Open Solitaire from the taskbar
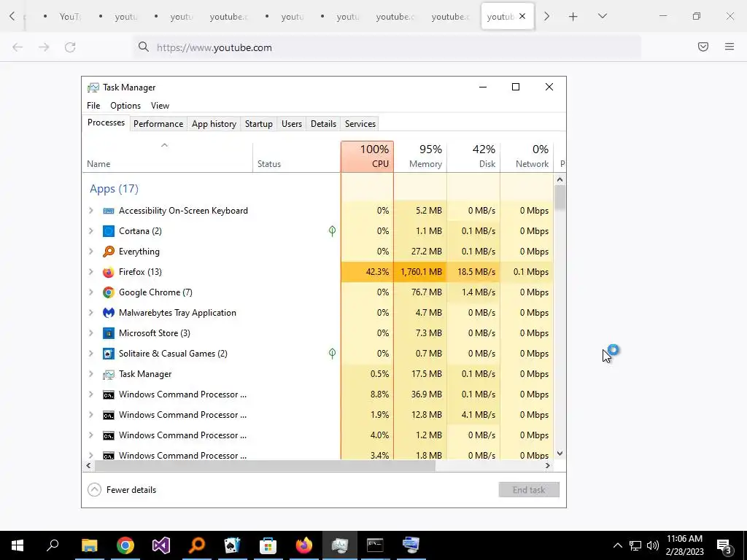This screenshot has height=560, width=747. pyautogui.click(x=233, y=545)
